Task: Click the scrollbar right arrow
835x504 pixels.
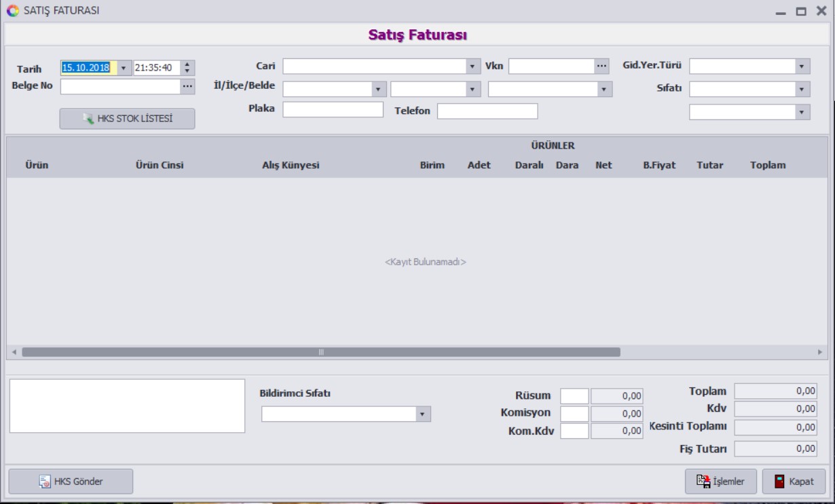Action: coord(820,352)
